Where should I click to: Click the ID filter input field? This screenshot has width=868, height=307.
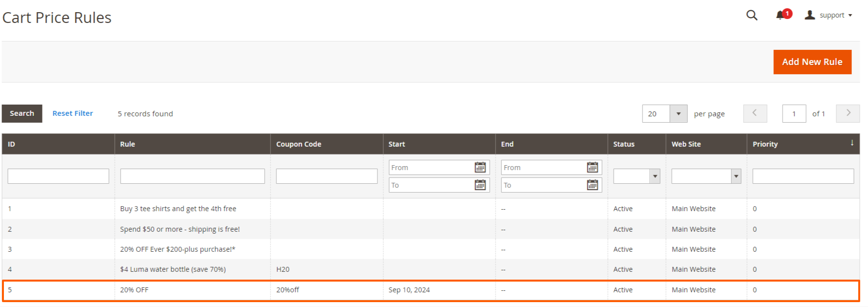click(58, 176)
